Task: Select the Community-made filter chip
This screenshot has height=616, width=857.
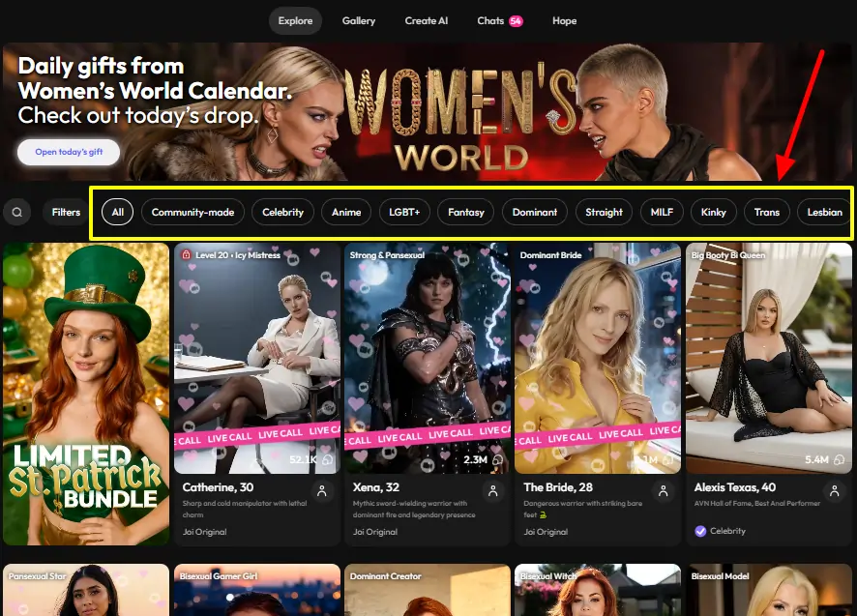Action: 192,212
